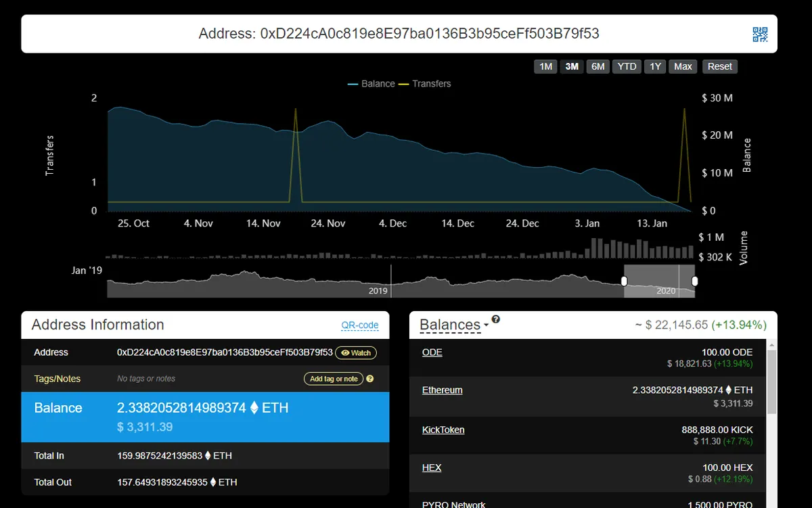The width and height of the screenshot is (812, 508).
Task: Toggle the Balance series in chart legend
Action: pos(371,84)
